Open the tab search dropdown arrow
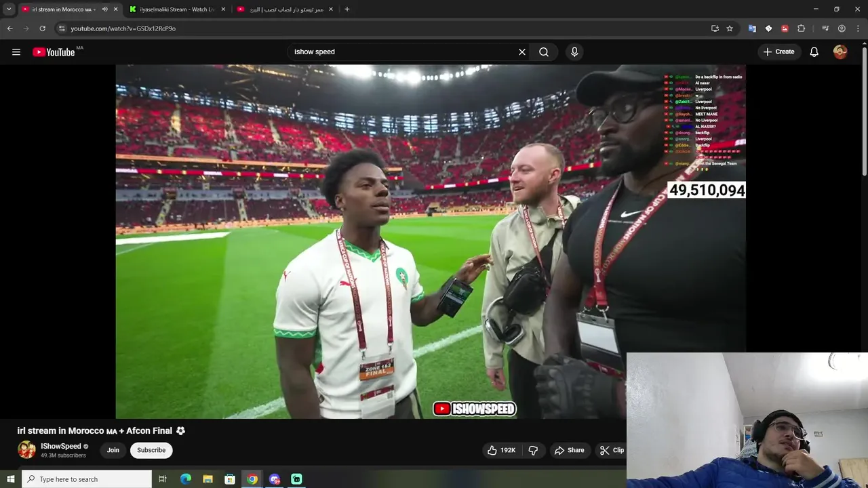 (9, 9)
